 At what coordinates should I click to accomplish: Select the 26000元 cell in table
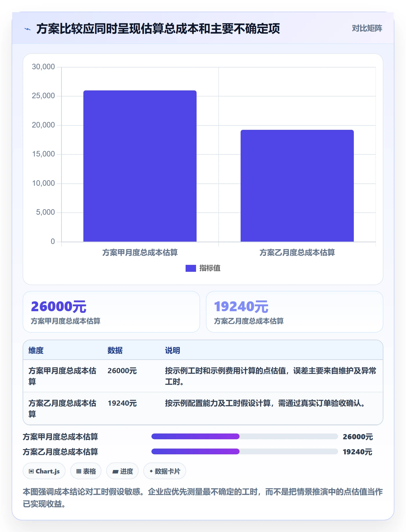(x=122, y=371)
